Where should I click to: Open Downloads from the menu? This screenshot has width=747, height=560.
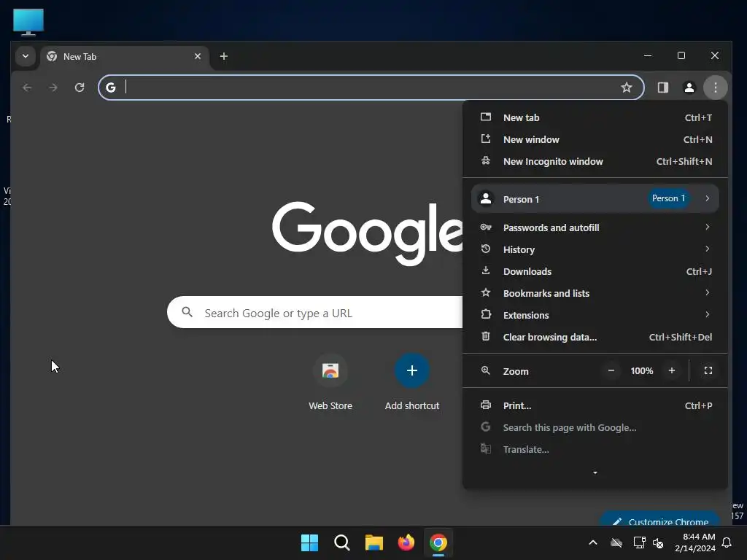595,271
